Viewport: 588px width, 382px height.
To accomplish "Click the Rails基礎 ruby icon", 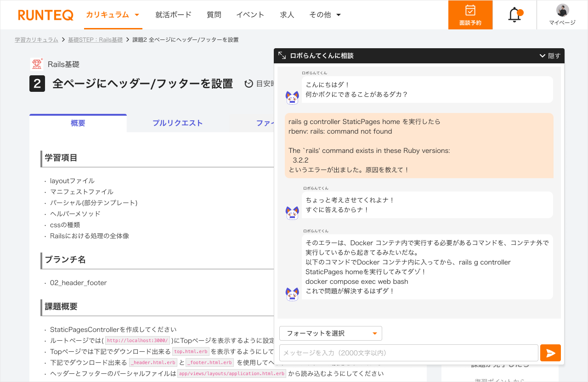I will (x=37, y=64).
